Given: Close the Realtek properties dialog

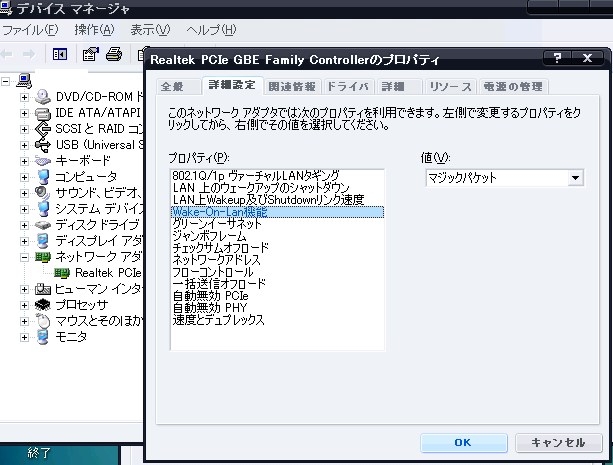Looking at the screenshot, I should (x=587, y=58).
